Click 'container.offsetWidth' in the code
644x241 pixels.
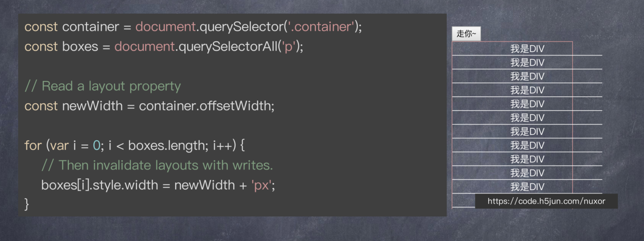tap(205, 106)
